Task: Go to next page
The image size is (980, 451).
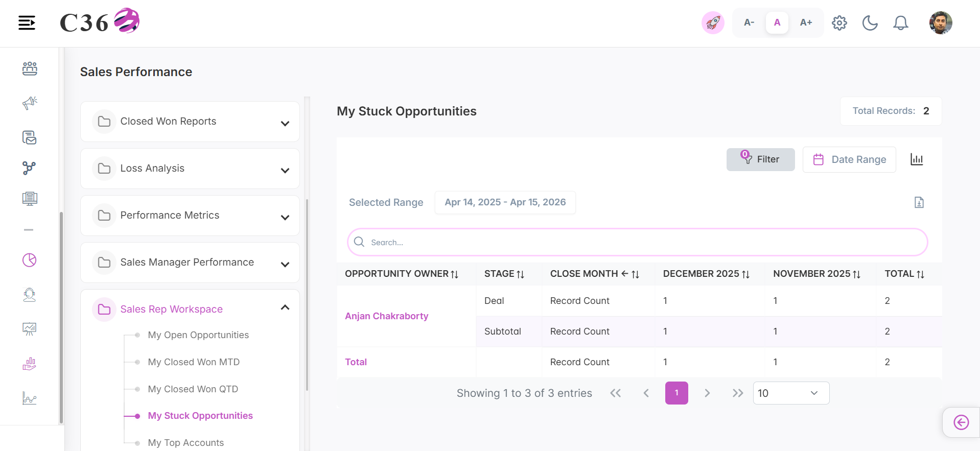Action: [707, 393]
